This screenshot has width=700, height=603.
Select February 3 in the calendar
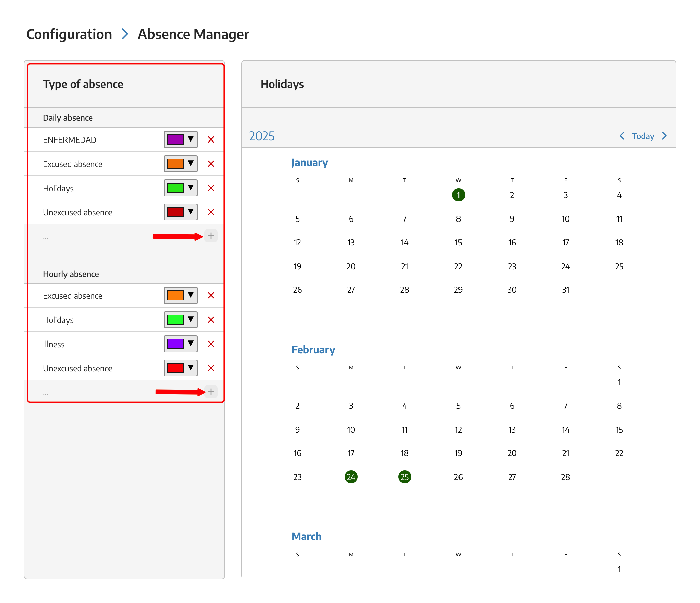pos(351,406)
